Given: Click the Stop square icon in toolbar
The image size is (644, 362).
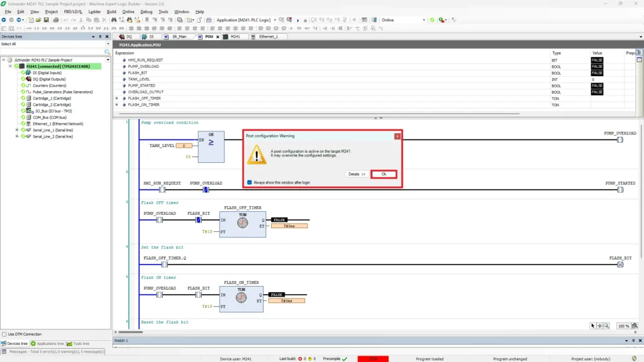Looking at the screenshot, I should pos(305,20).
